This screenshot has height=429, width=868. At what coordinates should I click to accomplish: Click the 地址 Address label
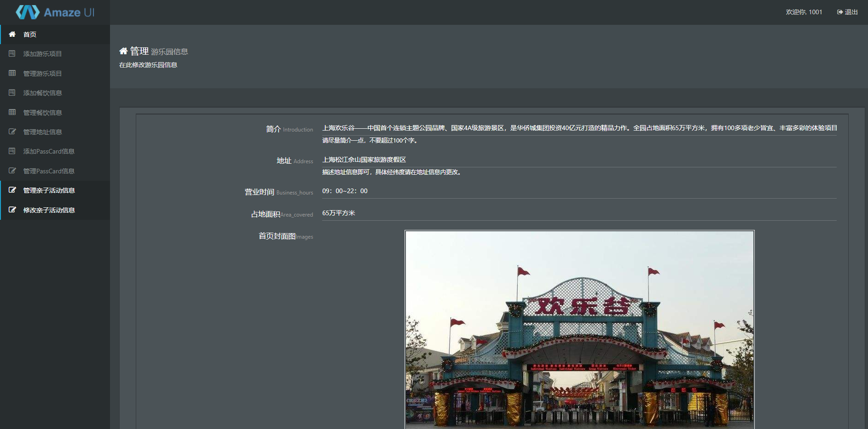click(295, 161)
